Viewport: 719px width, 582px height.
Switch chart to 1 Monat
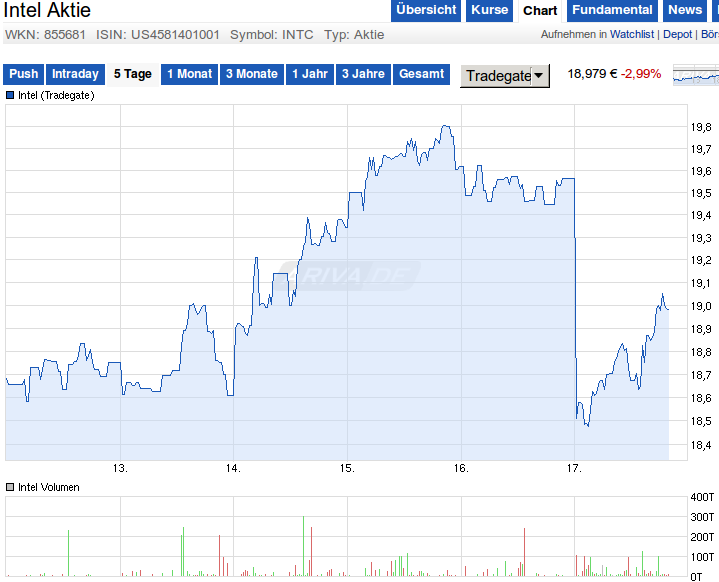(189, 74)
